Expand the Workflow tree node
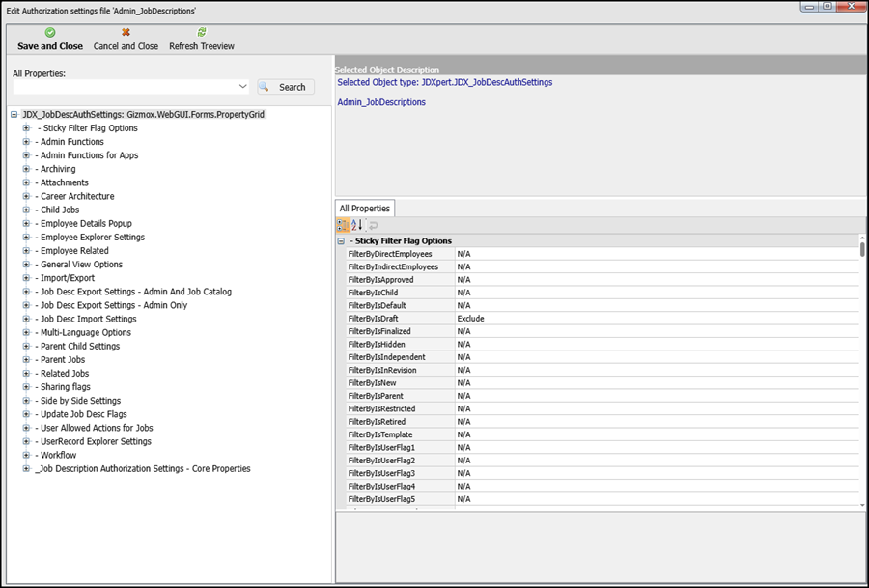869x588 pixels. tap(26, 455)
